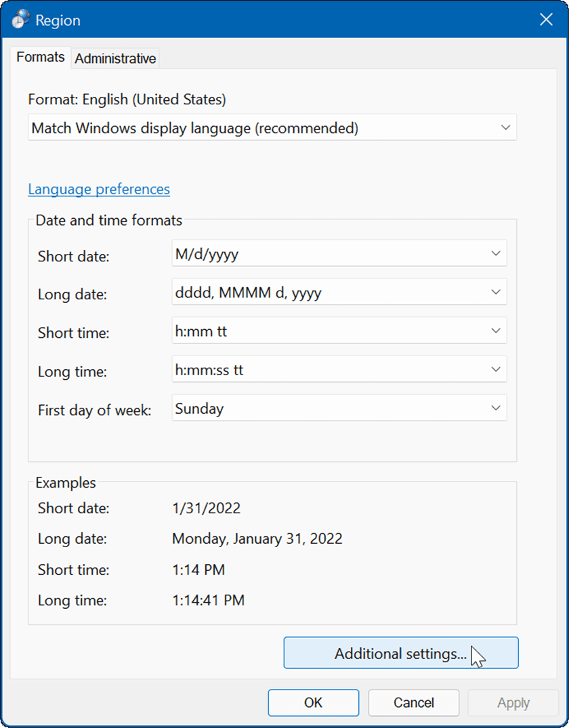Click the example short time 1:14 PM
This screenshot has height=728, width=569.
click(198, 570)
